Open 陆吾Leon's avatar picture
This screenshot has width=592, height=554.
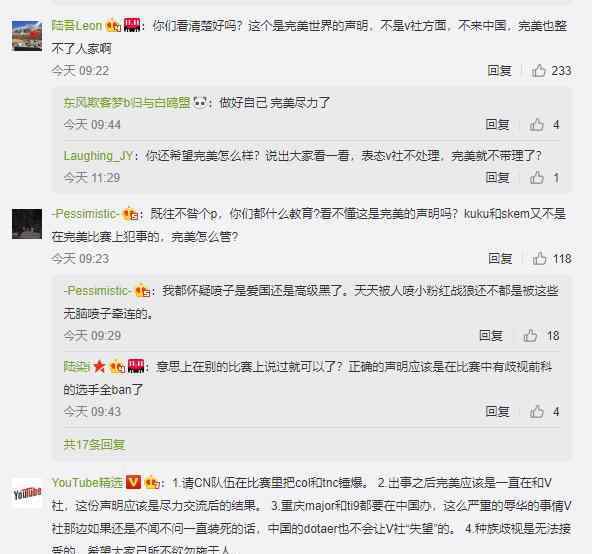pyautogui.click(x=27, y=36)
